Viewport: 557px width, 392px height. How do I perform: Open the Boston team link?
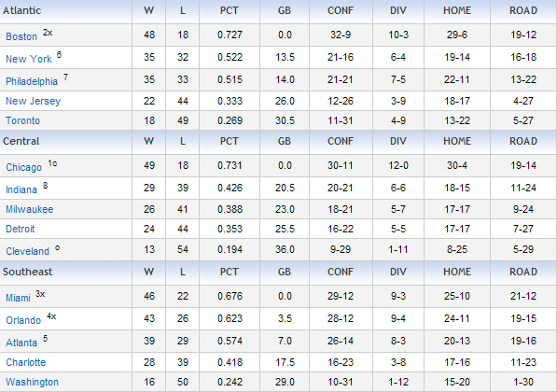click(x=21, y=36)
